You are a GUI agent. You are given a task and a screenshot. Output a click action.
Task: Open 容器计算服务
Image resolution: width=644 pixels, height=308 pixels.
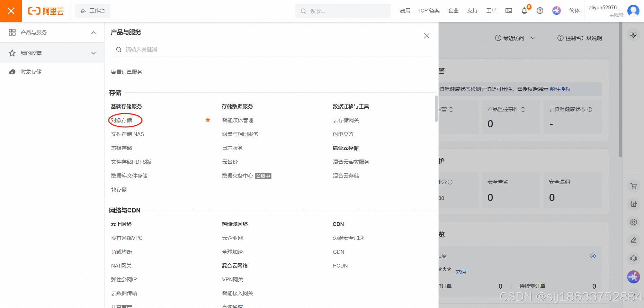pos(127,72)
